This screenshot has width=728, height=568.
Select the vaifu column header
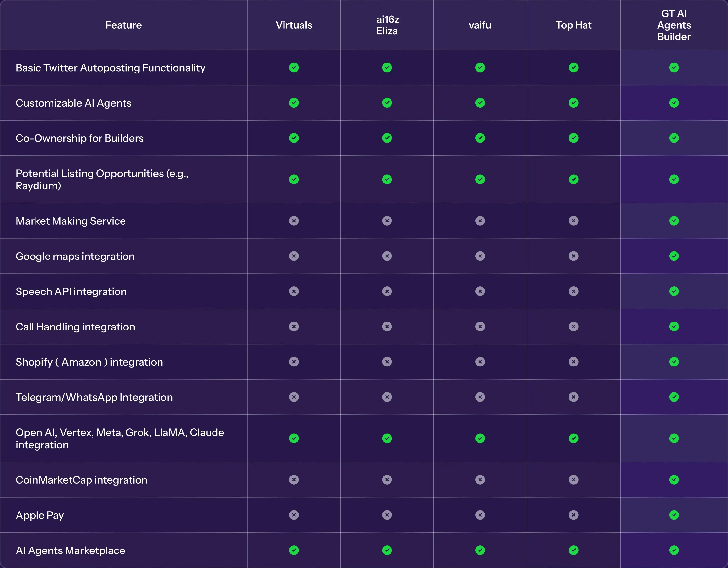480,25
